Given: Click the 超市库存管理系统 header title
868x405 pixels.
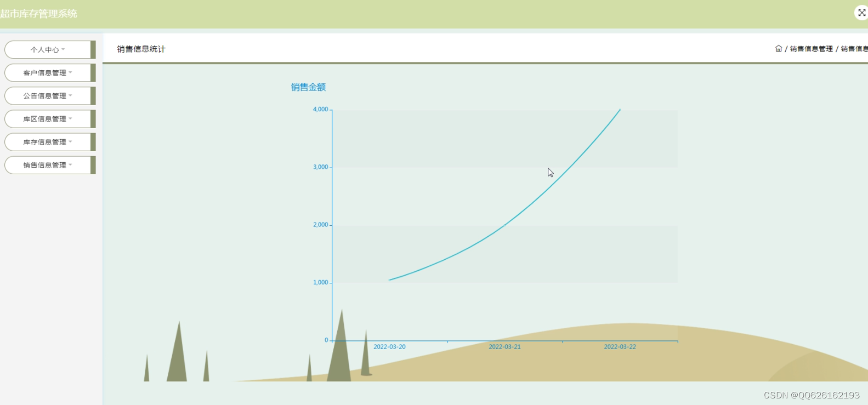Looking at the screenshot, I should [38, 14].
